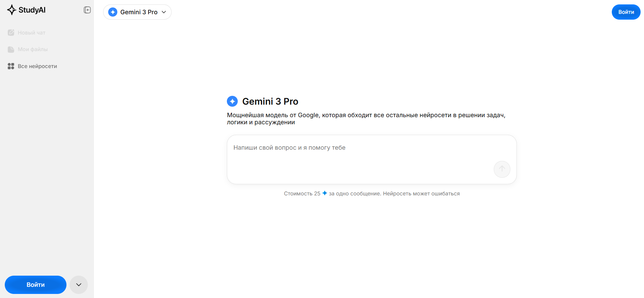Click the large Gemini icon beside the heading
The width and height of the screenshot is (644, 298).
click(x=232, y=101)
